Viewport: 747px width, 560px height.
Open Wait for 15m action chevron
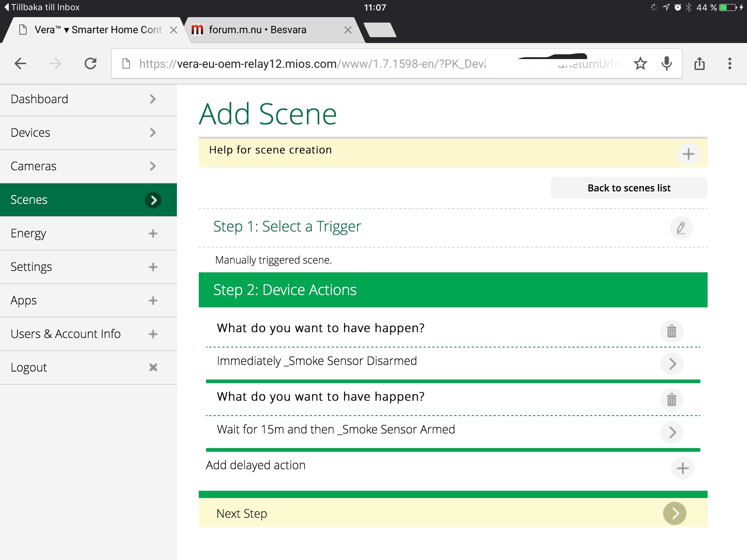pyautogui.click(x=672, y=432)
